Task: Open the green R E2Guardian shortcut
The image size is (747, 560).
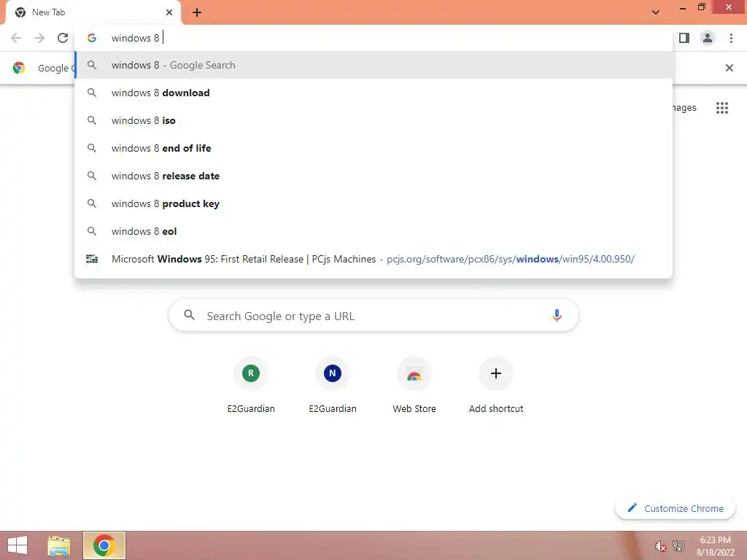Action: [x=251, y=385]
